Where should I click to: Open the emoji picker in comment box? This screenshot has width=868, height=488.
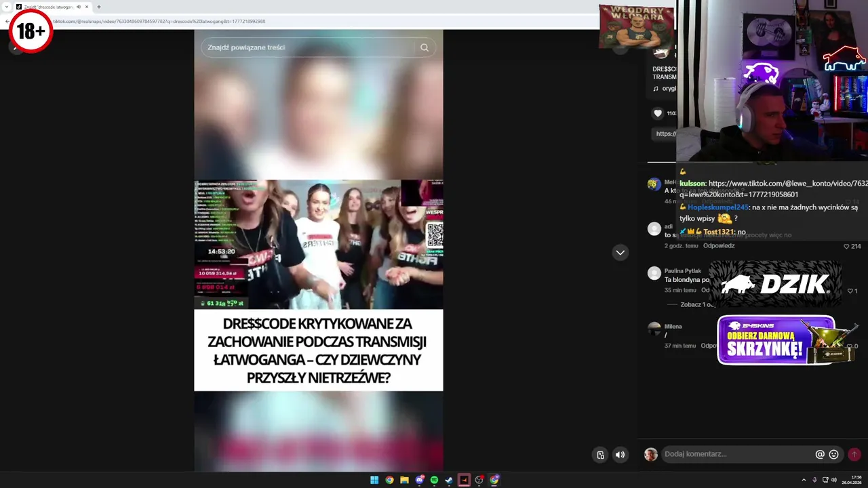834,455
